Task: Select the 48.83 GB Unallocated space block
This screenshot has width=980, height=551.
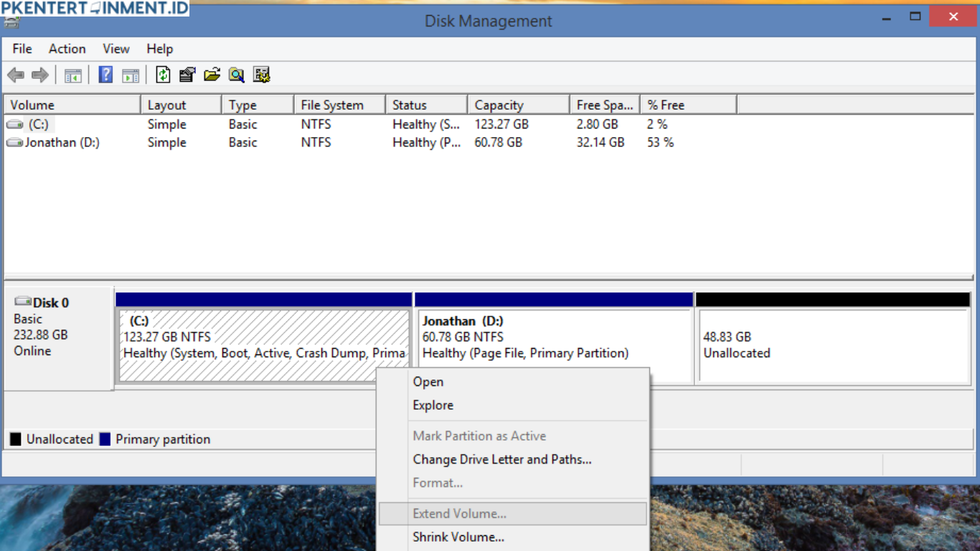Action: [834, 346]
